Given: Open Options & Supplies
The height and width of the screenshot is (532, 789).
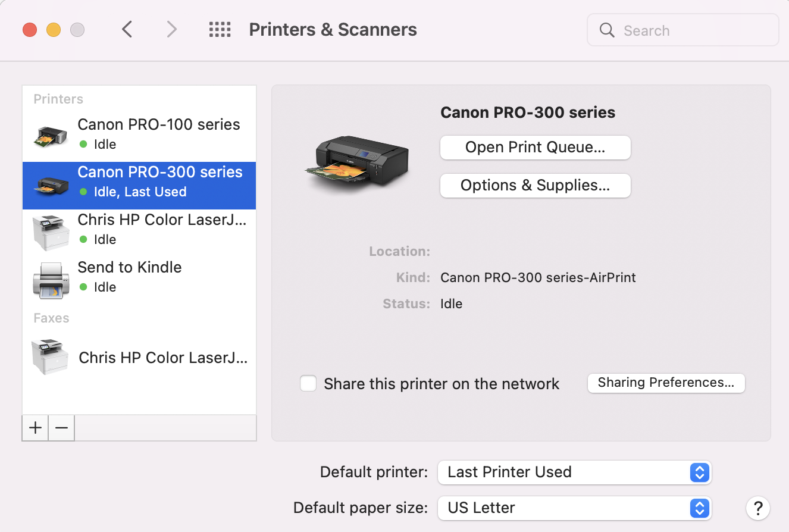Looking at the screenshot, I should (535, 186).
